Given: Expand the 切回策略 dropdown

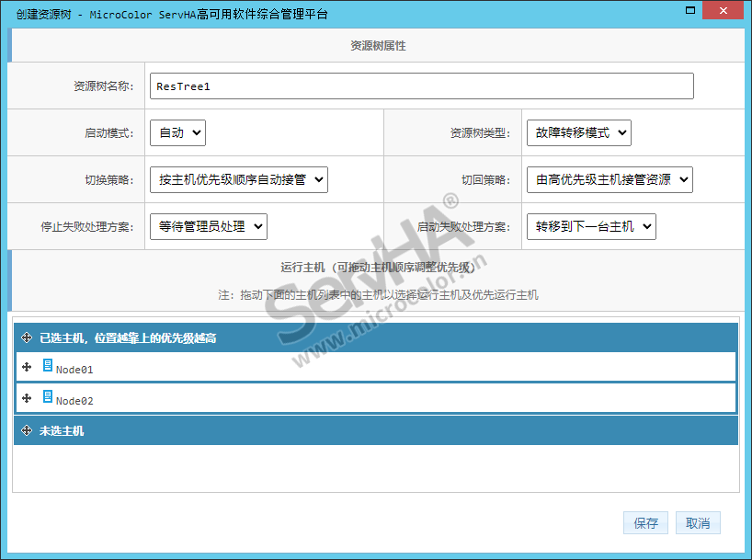Looking at the screenshot, I should [x=609, y=179].
